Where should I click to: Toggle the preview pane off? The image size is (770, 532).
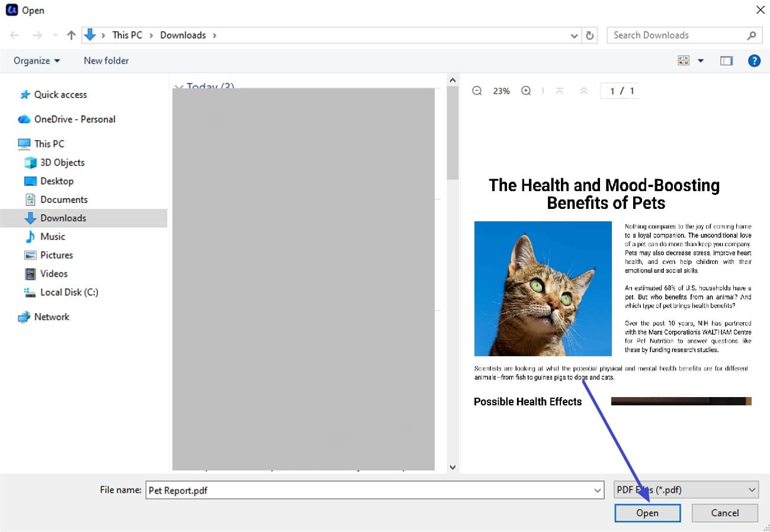(x=726, y=60)
